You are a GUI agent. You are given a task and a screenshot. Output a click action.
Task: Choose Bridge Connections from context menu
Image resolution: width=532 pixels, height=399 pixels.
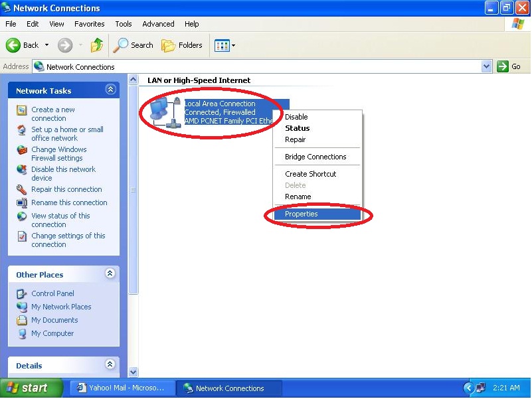click(317, 157)
